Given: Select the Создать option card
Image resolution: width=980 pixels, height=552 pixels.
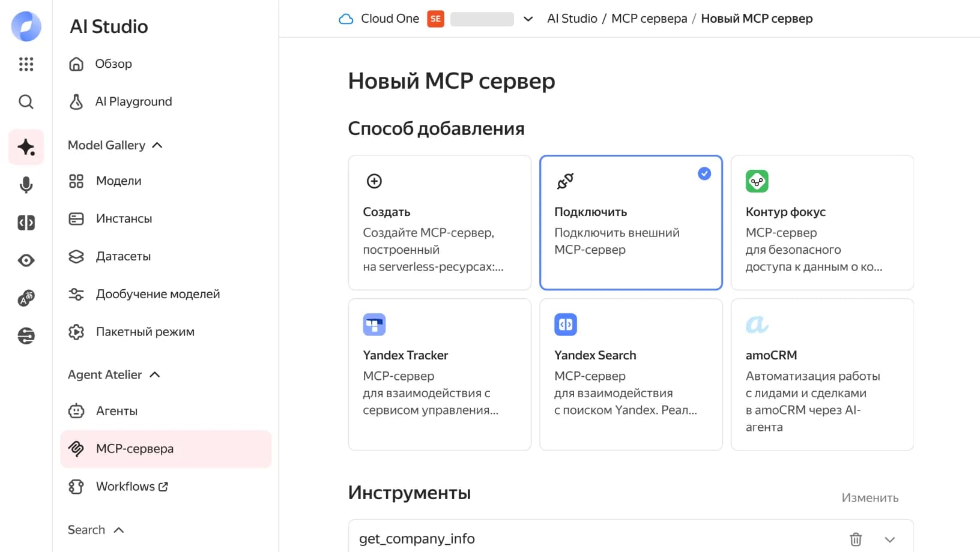Looking at the screenshot, I should 440,223.
